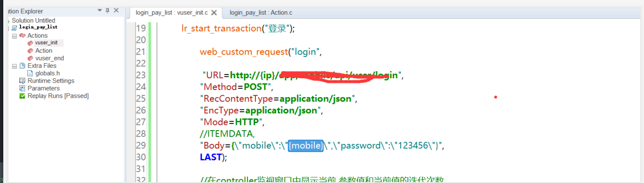Click line number 29 in the gutter
The image size is (644, 183).
point(141,145)
